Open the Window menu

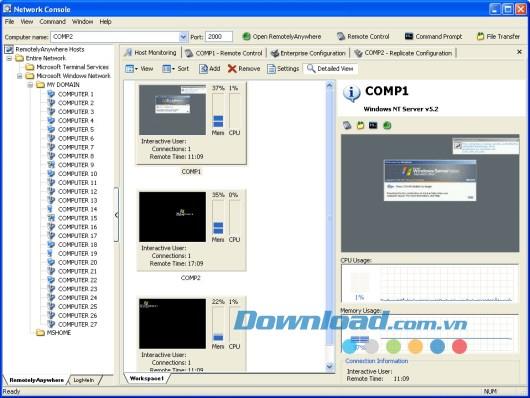pyautogui.click(x=82, y=22)
